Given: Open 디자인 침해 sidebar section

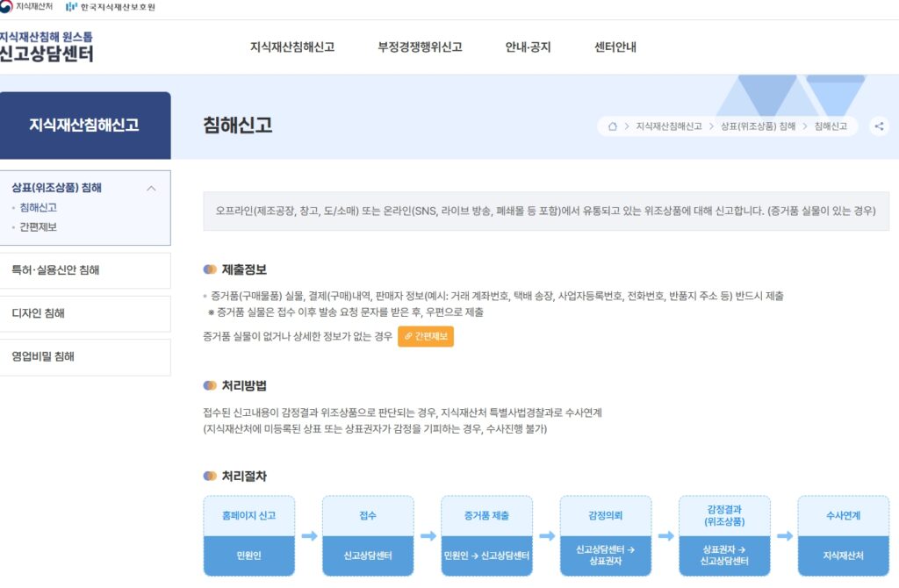Looking at the screenshot, I should (x=85, y=313).
